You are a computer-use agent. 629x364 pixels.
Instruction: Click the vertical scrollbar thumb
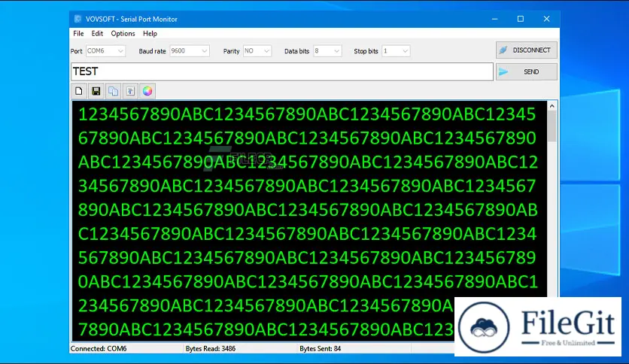coord(552,126)
